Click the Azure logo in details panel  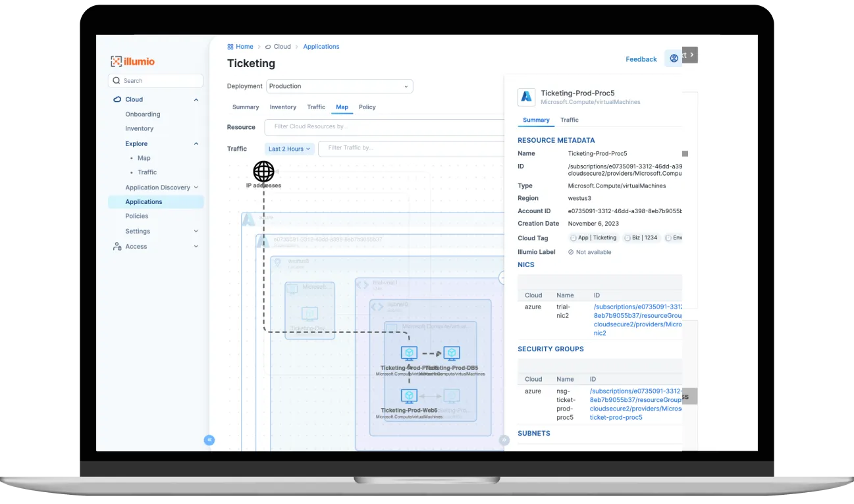[x=526, y=97]
